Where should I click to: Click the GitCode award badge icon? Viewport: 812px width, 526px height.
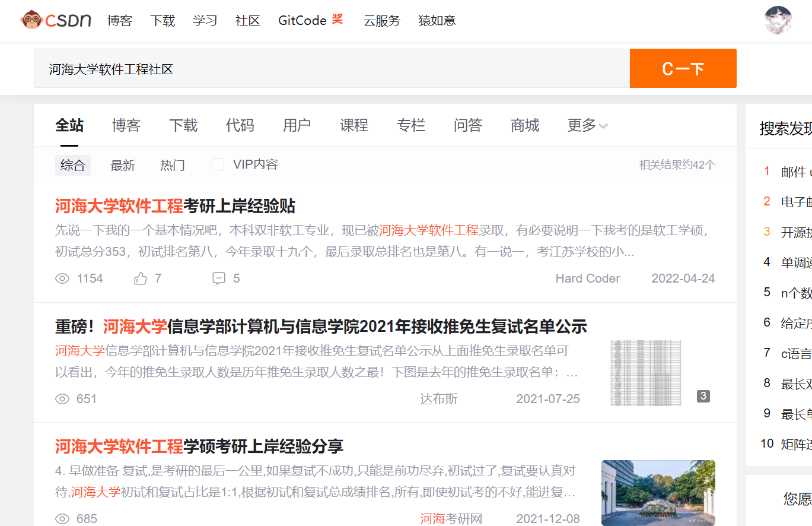point(337,20)
